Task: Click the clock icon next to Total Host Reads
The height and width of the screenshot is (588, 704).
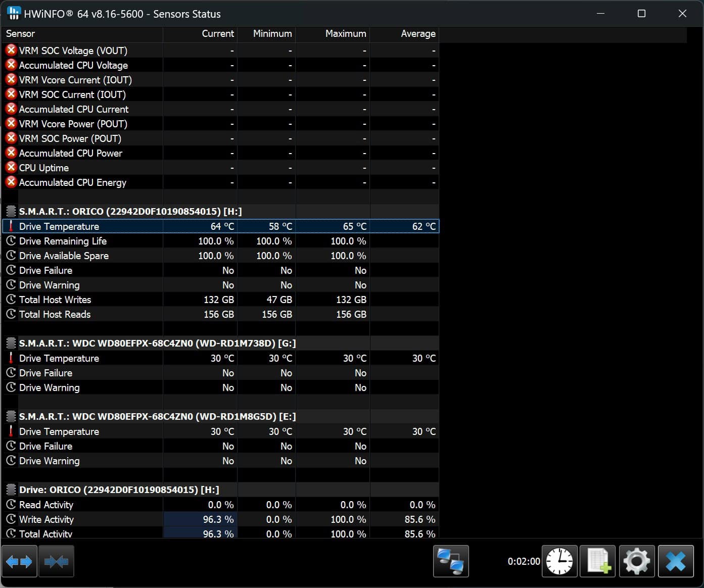Action: [11, 314]
